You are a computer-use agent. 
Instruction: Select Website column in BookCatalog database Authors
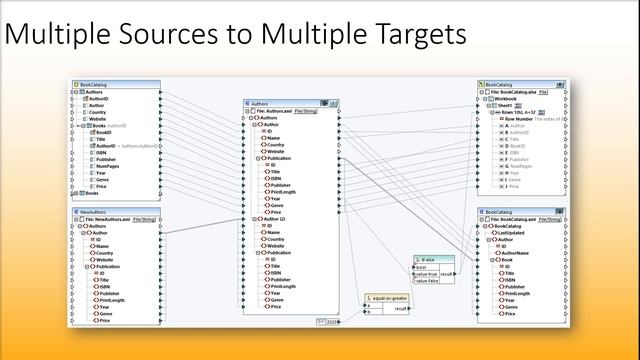98,119
